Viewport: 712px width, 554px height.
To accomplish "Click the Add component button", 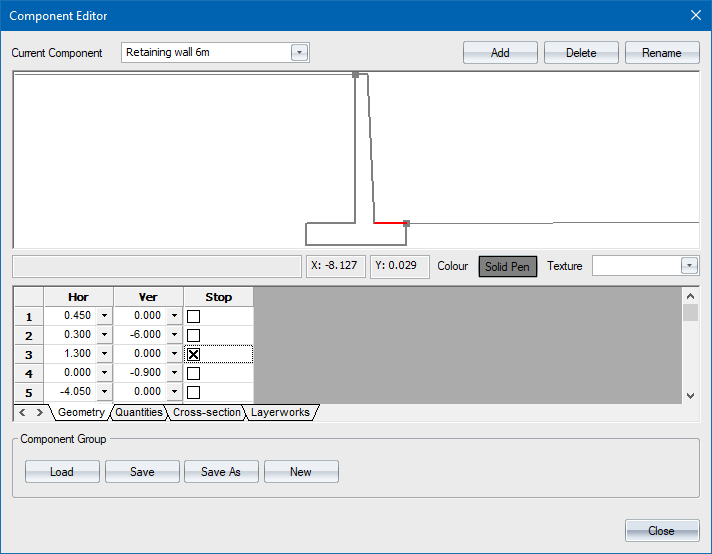I will pos(500,53).
